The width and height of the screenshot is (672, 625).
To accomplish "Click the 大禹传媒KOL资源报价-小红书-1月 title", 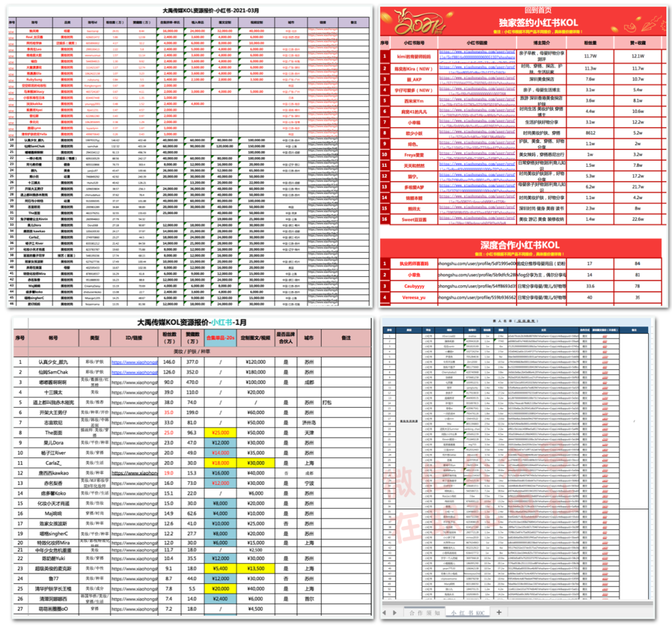I will coord(192,322).
